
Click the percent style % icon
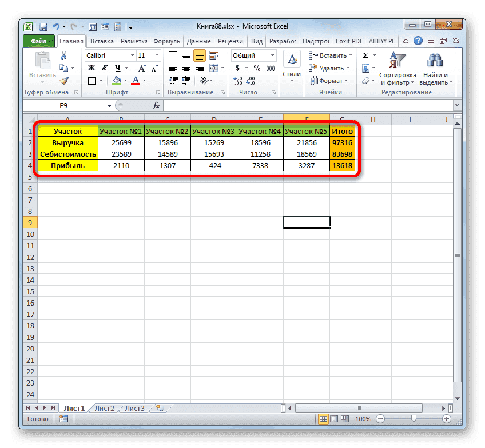point(257,67)
